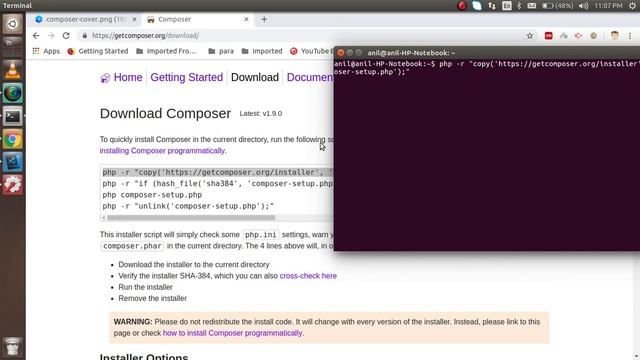Image resolution: width=640 pixels, height=360 pixels.
Task: Reload the getcomposer.org page
Action: (66, 36)
